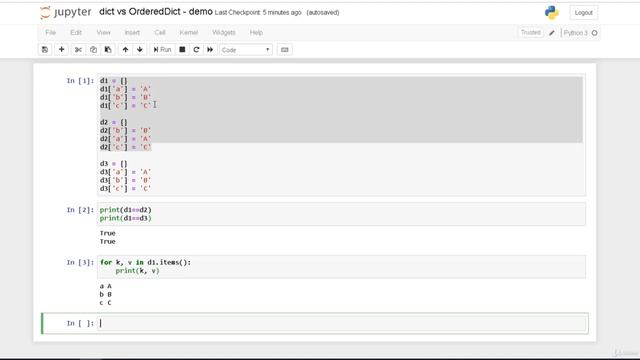Click code line for k, v in d1.items():
Screen dimensions: 640x360
coord(145,262)
